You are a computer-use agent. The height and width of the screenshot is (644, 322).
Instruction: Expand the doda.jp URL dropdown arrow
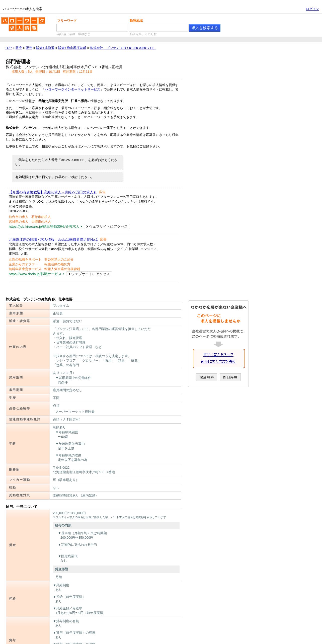tap(64, 274)
